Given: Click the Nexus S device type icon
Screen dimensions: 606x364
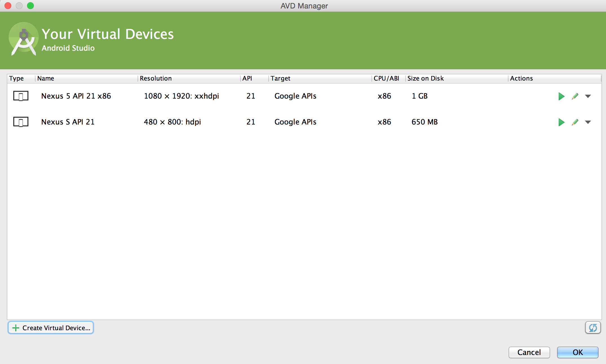Looking at the screenshot, I should tap(21, 122).
